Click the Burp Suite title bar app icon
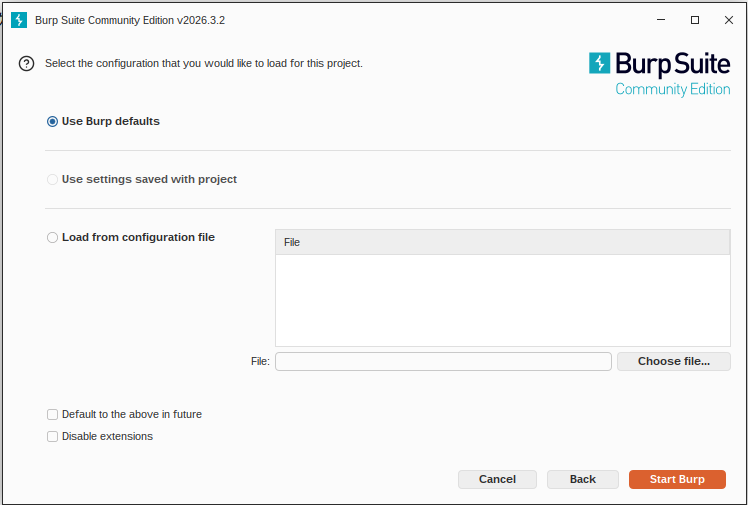 point(19,20)
